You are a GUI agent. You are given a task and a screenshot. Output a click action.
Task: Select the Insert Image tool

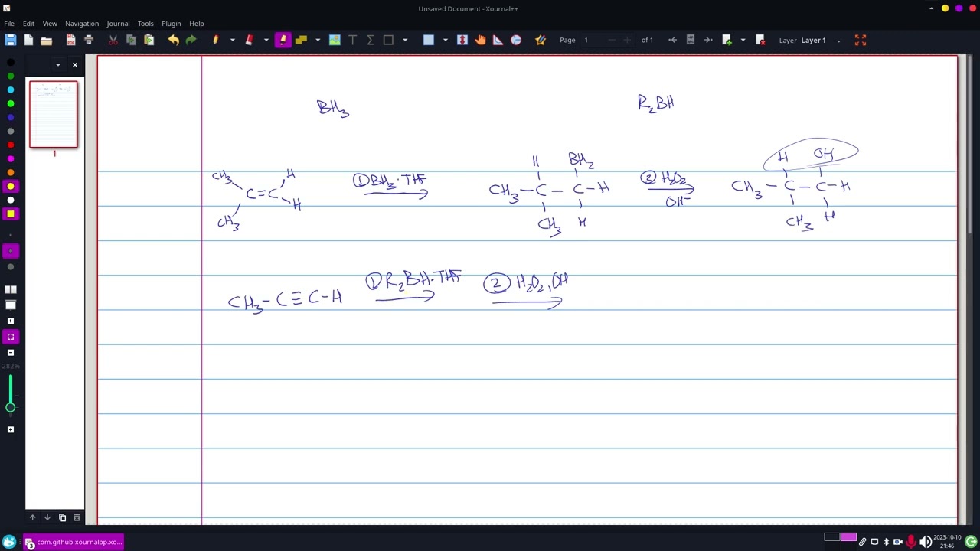[335, 40]
